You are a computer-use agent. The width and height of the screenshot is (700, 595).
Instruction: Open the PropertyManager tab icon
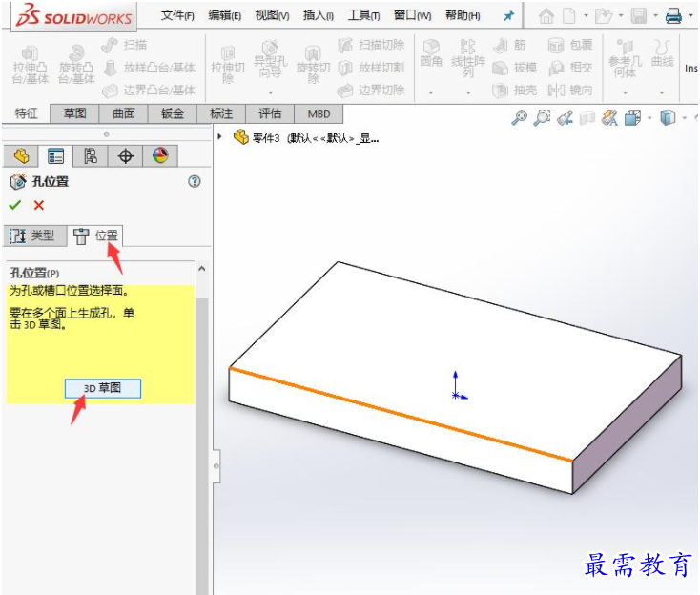click(x=56, y=156)
